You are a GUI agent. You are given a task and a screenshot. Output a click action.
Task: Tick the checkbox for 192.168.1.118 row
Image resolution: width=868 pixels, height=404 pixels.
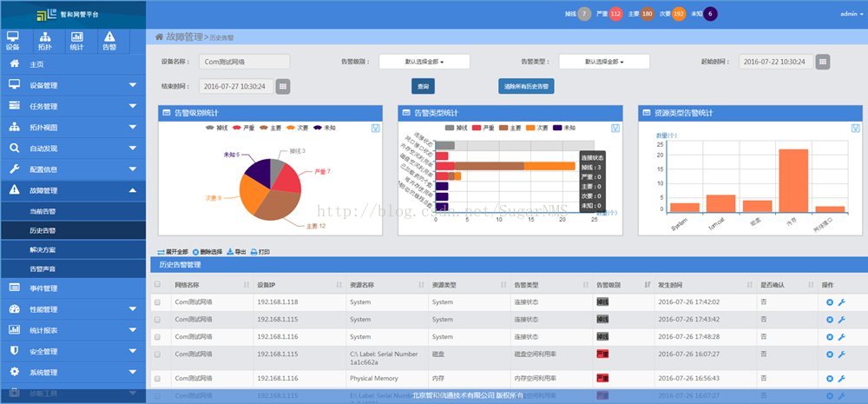click(x=157, y=302)
